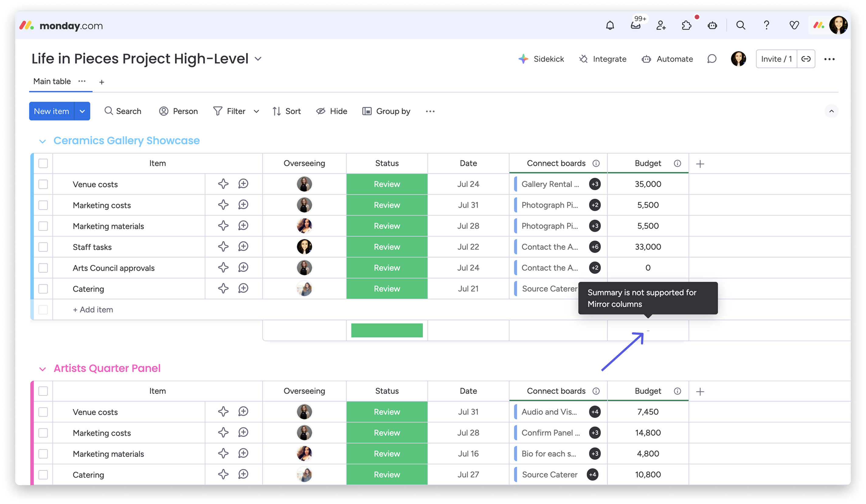Image resolution: width=866 pixels, height=504 pixels.
Task: Click the Review status of Marketing materials
Action: pyautogui.click(x=387, y=226)
